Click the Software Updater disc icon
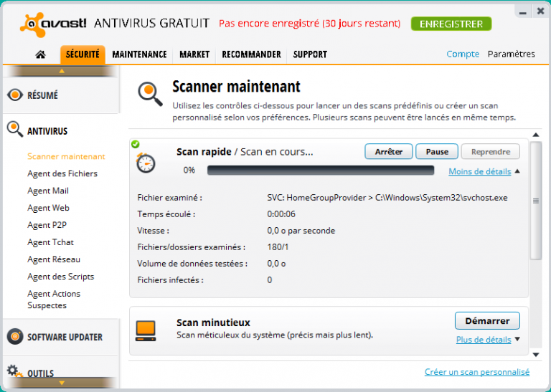Screen dimensions: 551x392 coord(15,337)
